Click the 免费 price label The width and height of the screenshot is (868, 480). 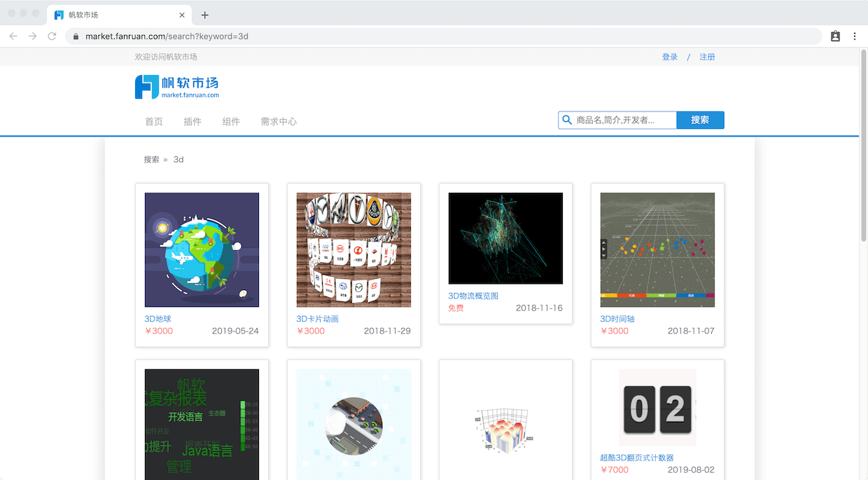456,308
